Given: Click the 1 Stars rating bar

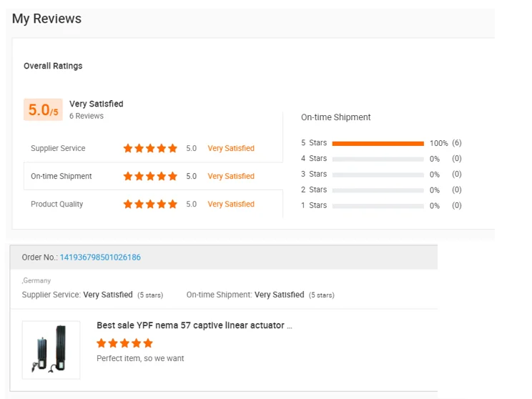Looking at the screenshot, I should coord(378,206).
